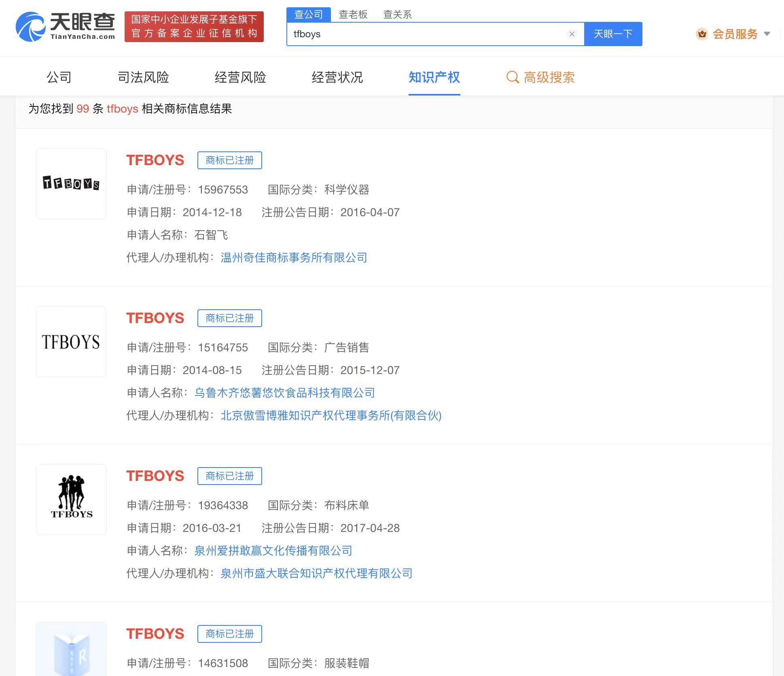Screen dimensions: 784x676
Task: Click registration number 19364338
Action: [x=223, y=505]
